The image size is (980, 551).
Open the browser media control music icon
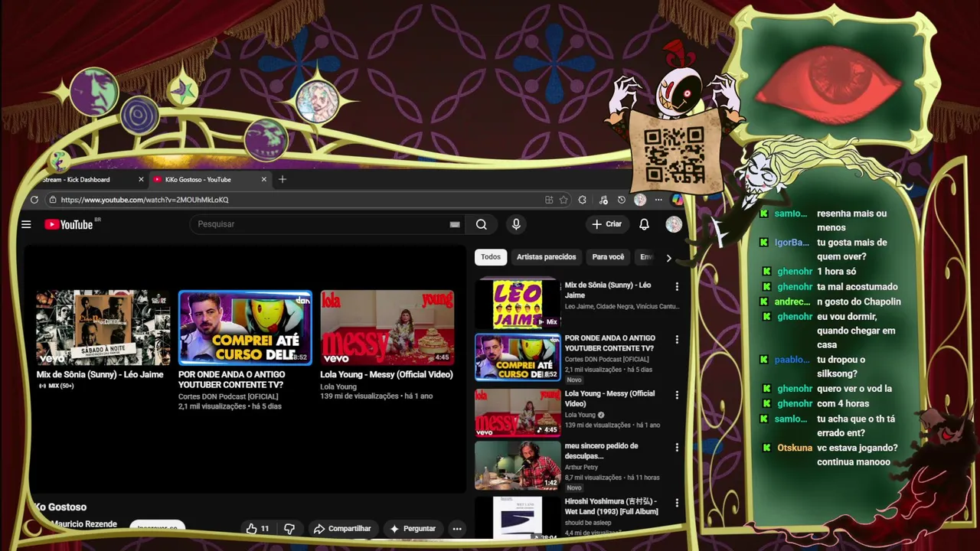click(x=603, y=200)
